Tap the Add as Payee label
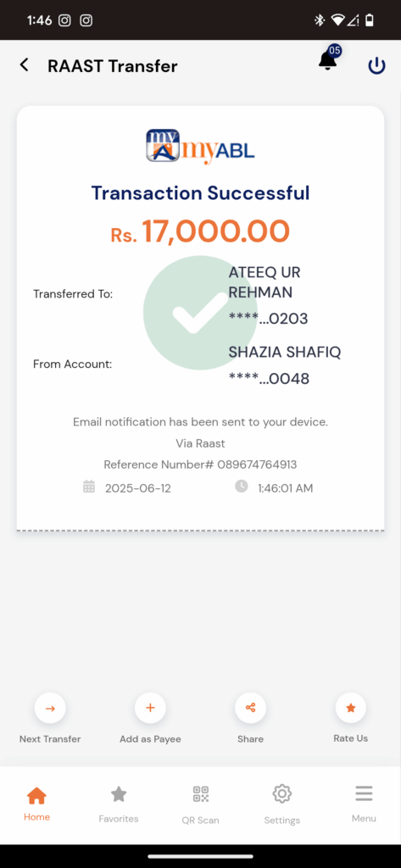401x868 pixels. 150,739
